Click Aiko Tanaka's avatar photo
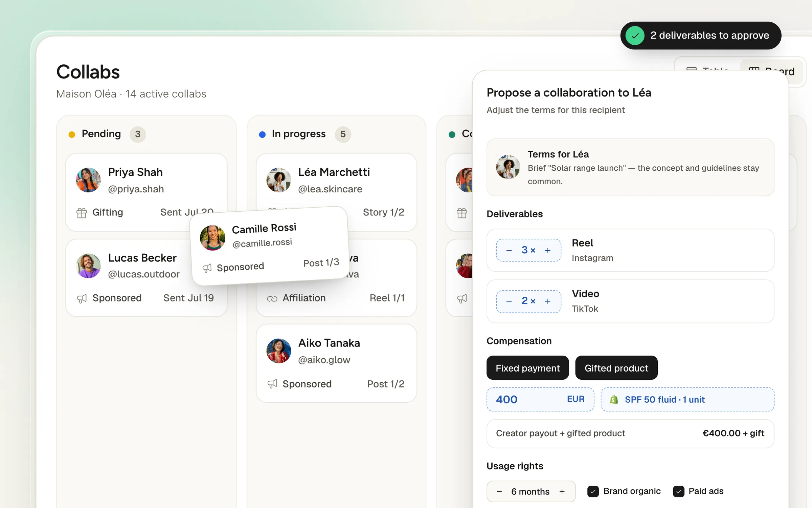The height and width of the screenshot is (508, 812). tap(279, 351)
